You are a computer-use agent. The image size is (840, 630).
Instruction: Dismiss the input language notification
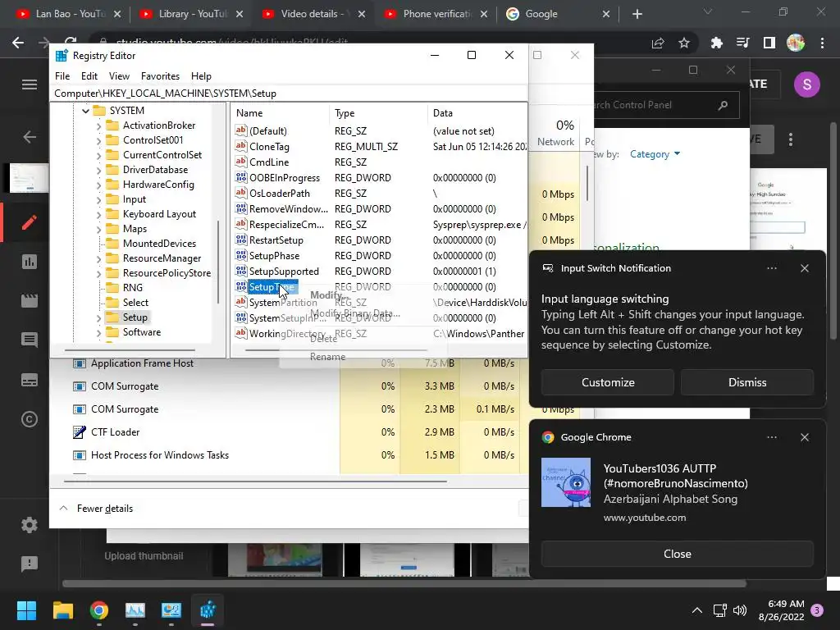[x=746, y=382]
